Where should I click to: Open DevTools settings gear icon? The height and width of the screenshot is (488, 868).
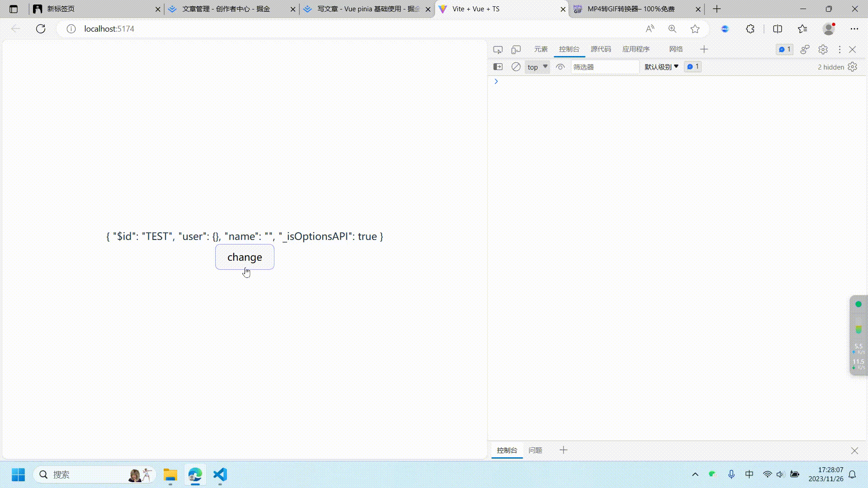(823, 49)
